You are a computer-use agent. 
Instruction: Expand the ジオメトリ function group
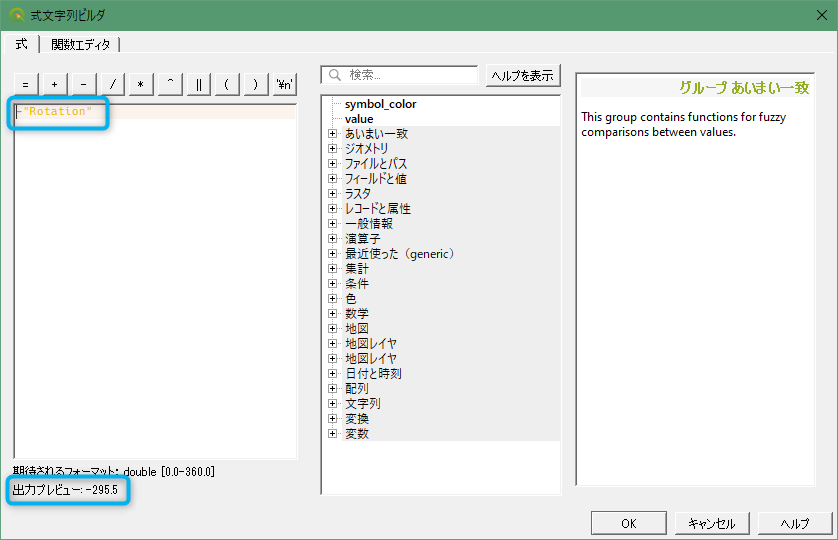coord(333,149)
